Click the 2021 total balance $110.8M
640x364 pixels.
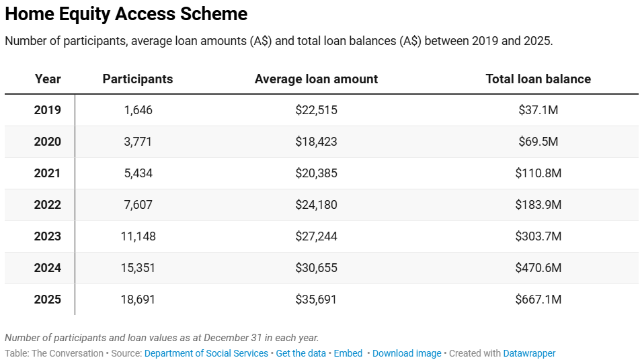coord(538,173)
